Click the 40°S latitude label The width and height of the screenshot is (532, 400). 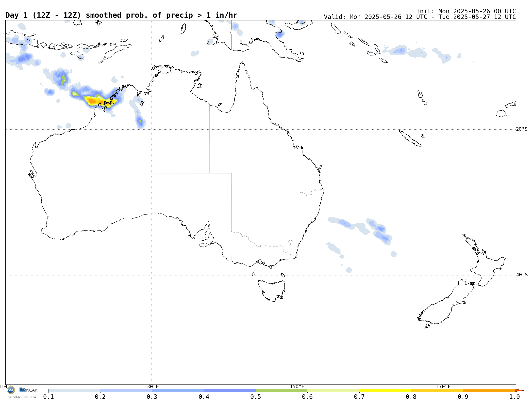[x=522, y=275]
